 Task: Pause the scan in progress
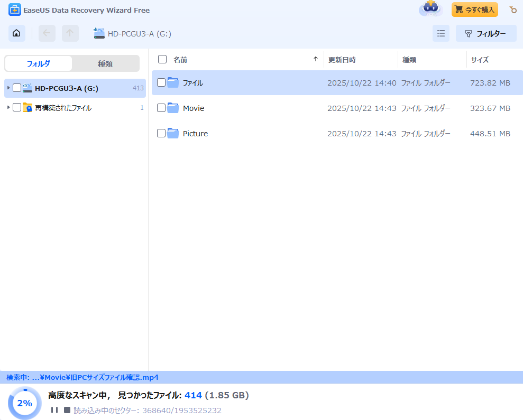point(54,410)
